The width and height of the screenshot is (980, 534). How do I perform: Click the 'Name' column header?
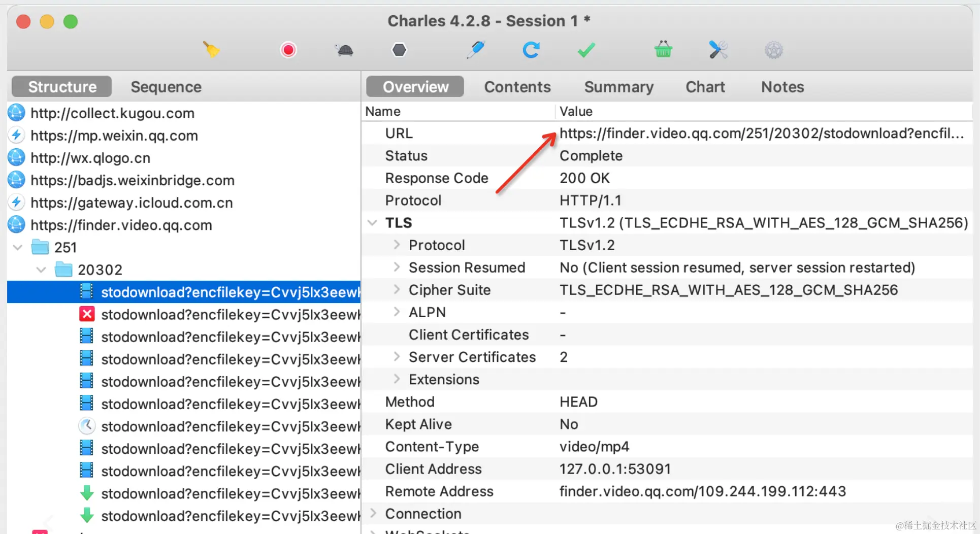(x=383, y=111)
